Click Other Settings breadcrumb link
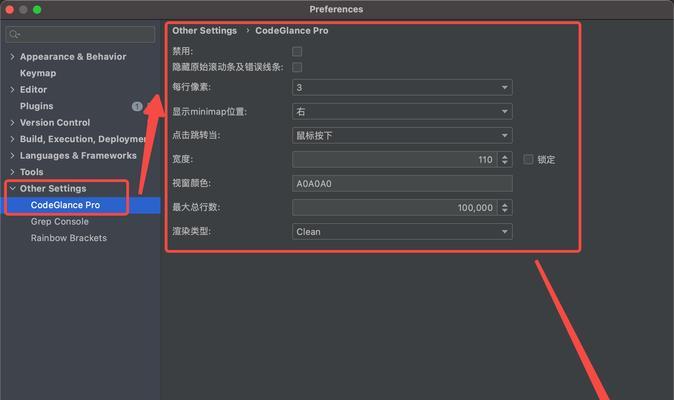The image size is (674, 400). [x=205, y=31]
